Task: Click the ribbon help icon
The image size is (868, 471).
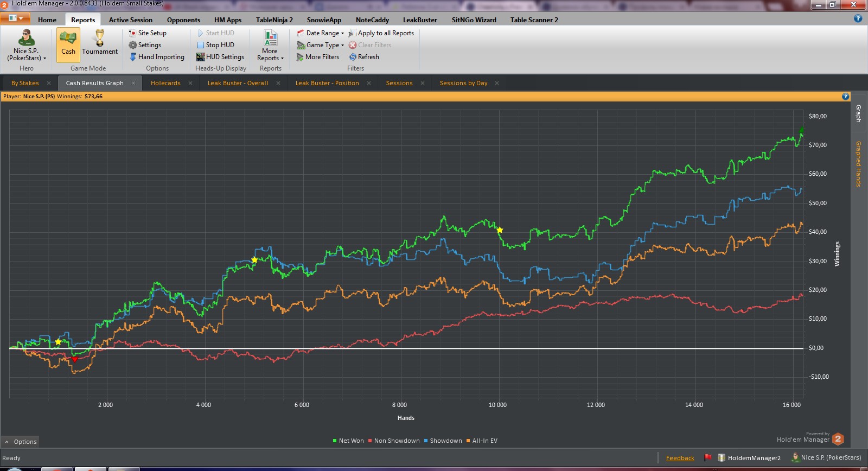Action: (858, 18)
